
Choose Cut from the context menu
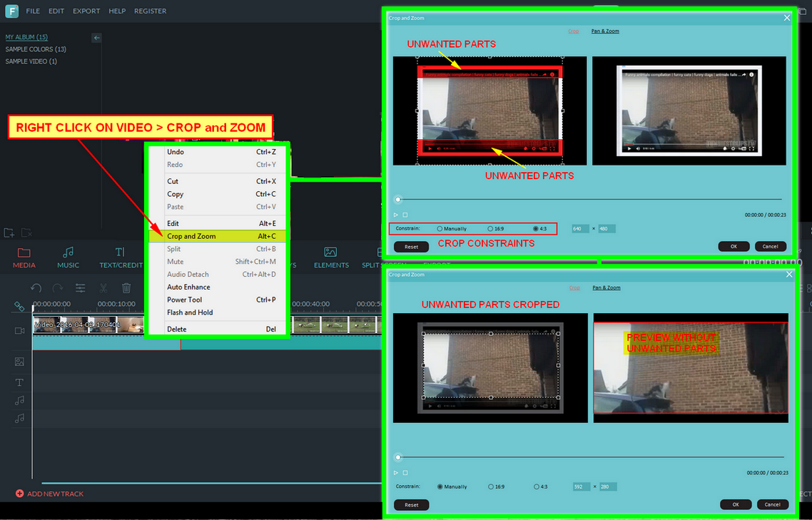click(x=217, y=181)
